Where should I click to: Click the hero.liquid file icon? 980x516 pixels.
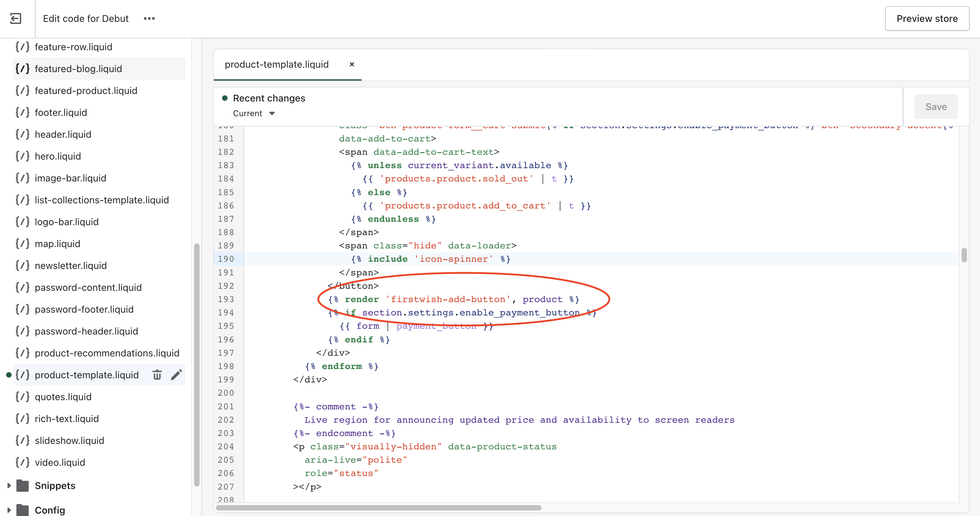[23, 157]
